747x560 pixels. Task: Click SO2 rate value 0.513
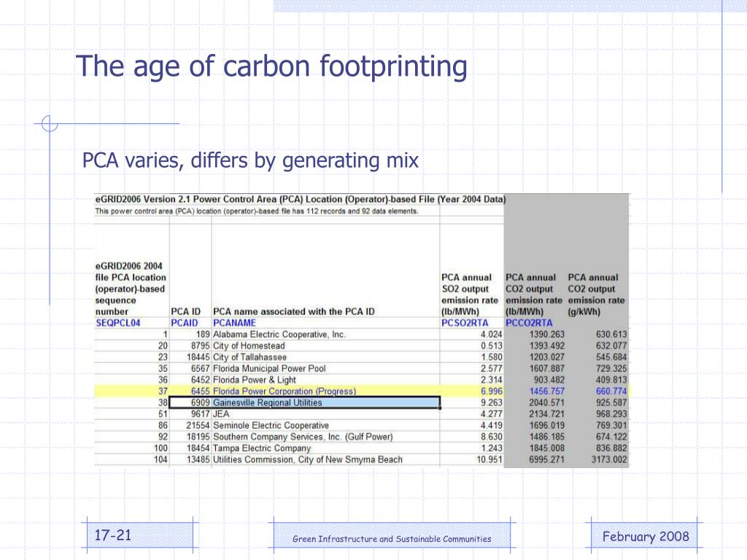coord(491,346)
